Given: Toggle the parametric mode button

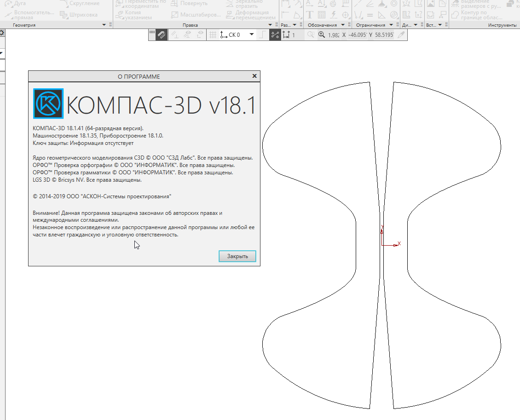Looking at the screenshot, I should tap(275, 35).
